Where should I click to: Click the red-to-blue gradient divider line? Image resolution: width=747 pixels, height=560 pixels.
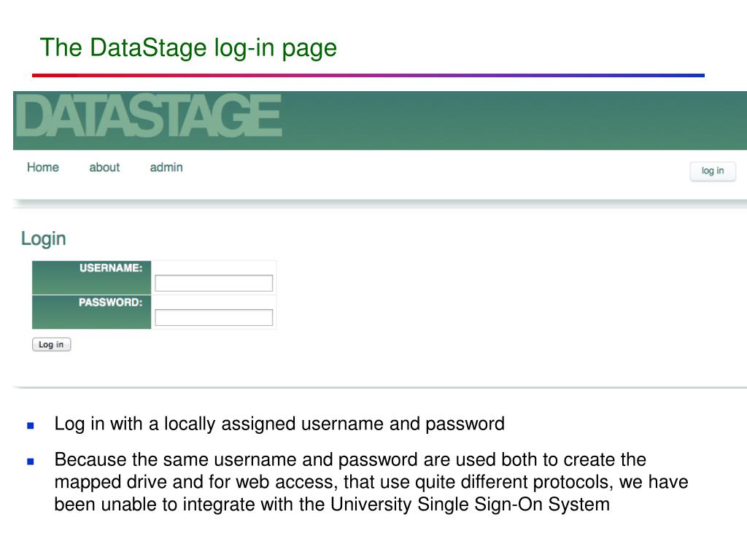[x=368, y=75]
